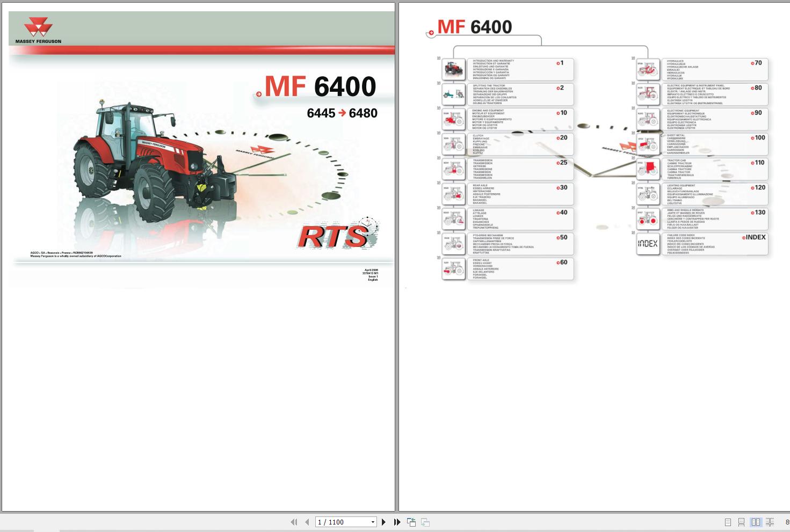The height and width of the screenshot is (532, 790).
Task: Jump to the last page
Action: 397,522
